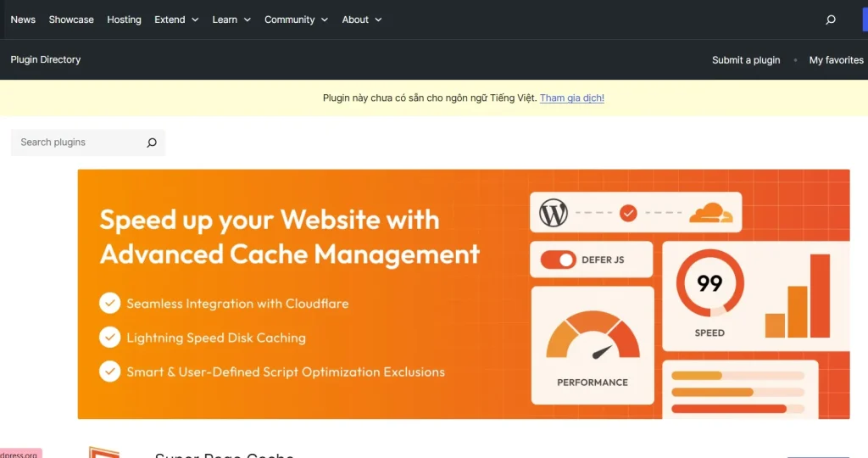Go to the Showcase page
The height and width of the screenshot is (458, 868).
[x=71, y=20]
